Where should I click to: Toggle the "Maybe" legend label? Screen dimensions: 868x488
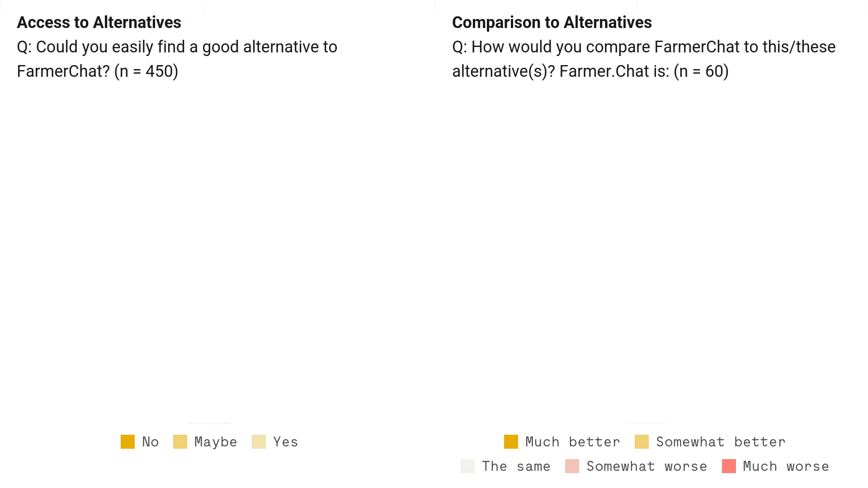(x=216, y=442)
